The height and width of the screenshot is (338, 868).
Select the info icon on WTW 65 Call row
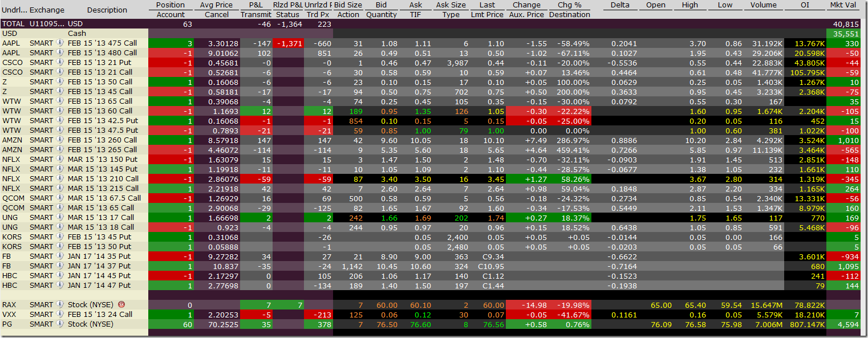[60, 101]
